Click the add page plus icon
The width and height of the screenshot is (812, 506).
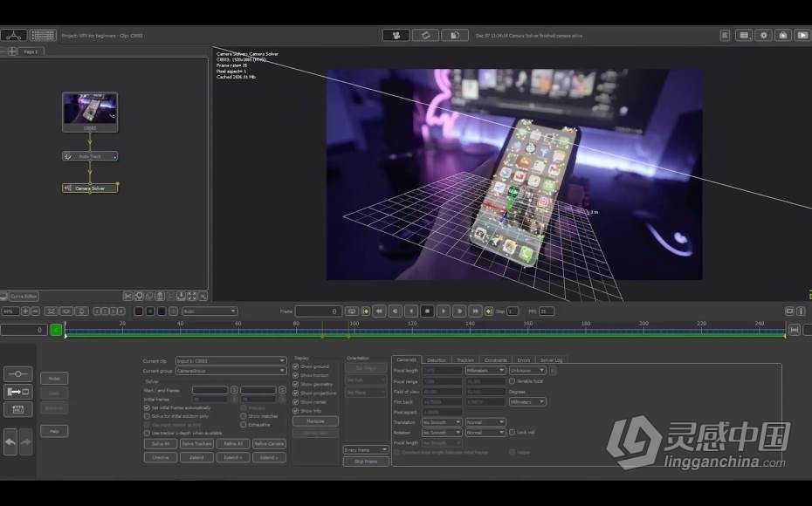(x=12, y=51)
